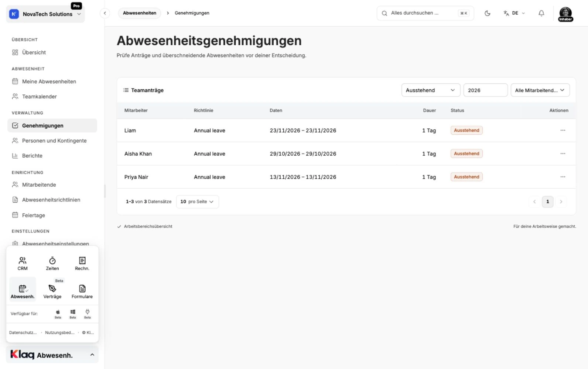Click page number 1 button
Viewport: 588px width, 369px height.
pyautogui.click(x=548, y=201)
